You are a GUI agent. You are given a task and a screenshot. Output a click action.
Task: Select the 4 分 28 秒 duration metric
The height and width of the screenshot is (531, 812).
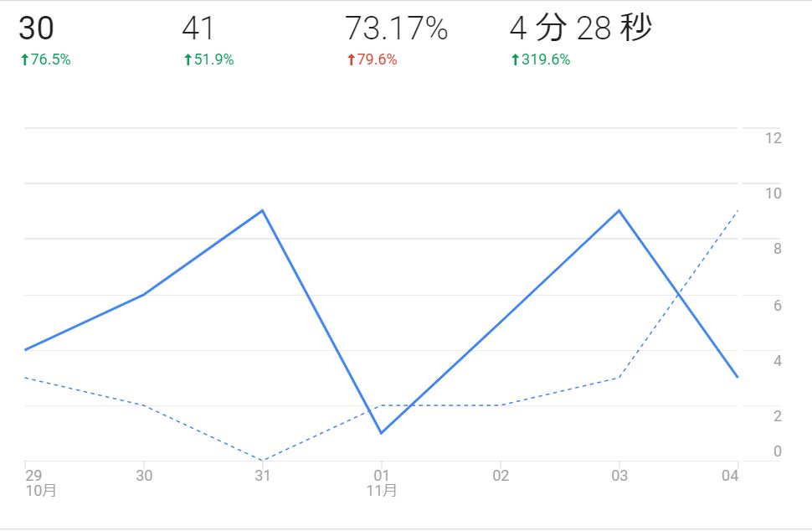coord(580,29)
